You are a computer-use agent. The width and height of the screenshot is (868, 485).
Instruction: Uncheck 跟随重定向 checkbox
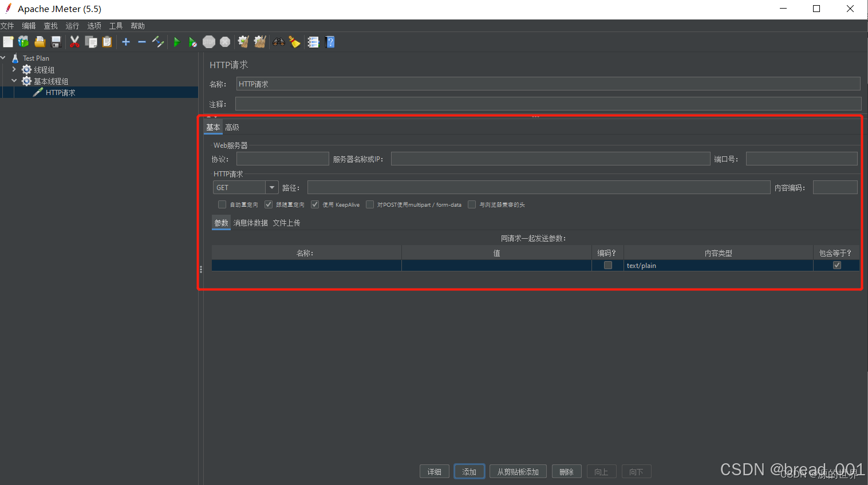click(268, 204)
